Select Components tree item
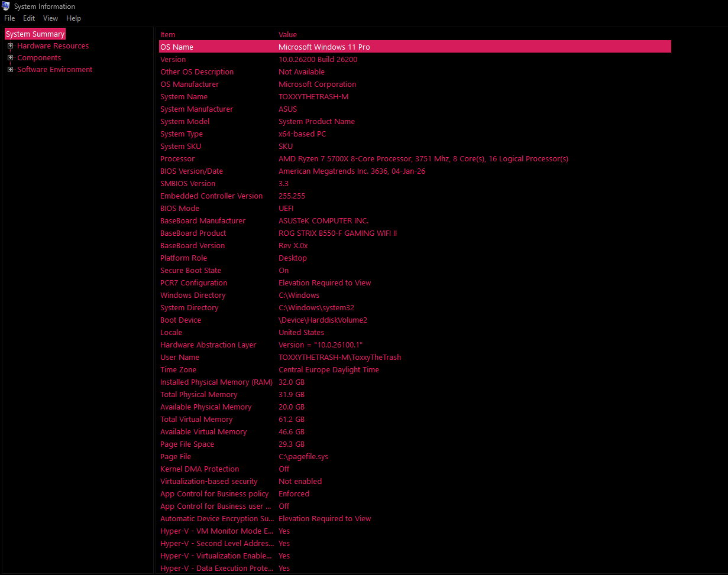The width and height of the screenshot is (728, 575). coord(39,58)
